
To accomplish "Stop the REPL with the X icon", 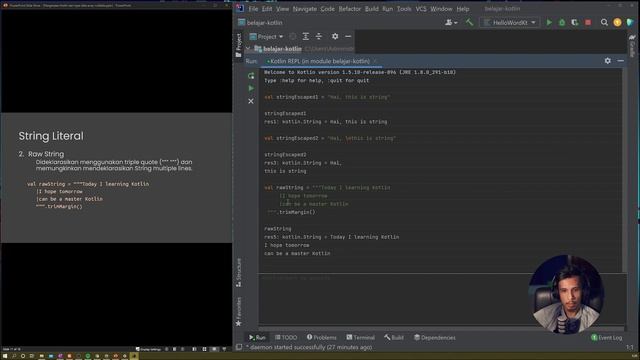I will [x=251, y=101].
